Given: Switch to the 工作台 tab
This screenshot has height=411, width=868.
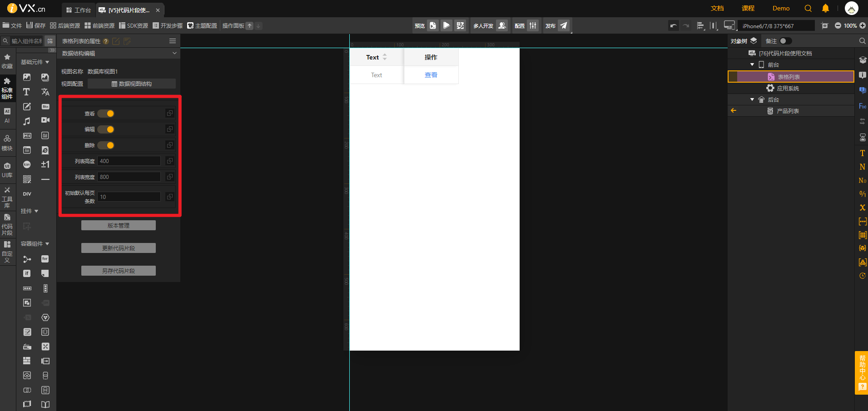Looking at the screenshot, I should (78, 10).
